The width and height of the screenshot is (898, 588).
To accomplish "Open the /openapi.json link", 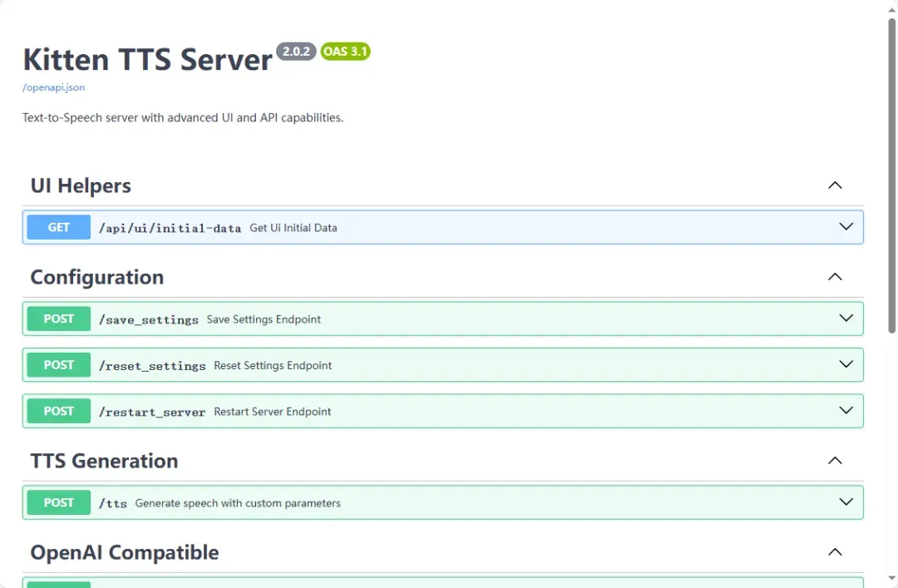I will pos(53,87).
